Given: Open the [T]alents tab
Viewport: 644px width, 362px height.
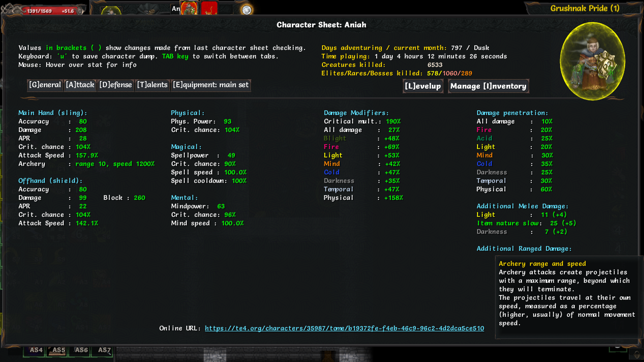Looking at the screenshot, I should click(152, 85).
